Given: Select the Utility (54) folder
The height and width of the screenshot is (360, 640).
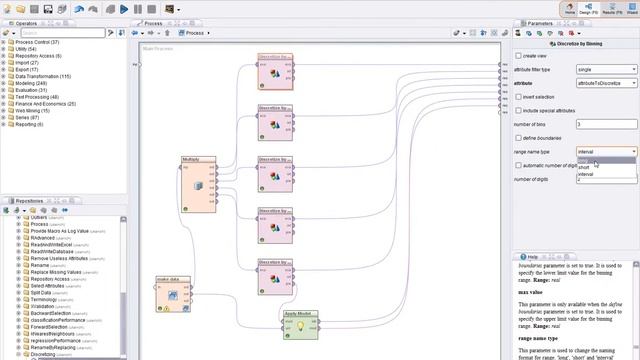Looking at the screenshot, I should (26, 49).
